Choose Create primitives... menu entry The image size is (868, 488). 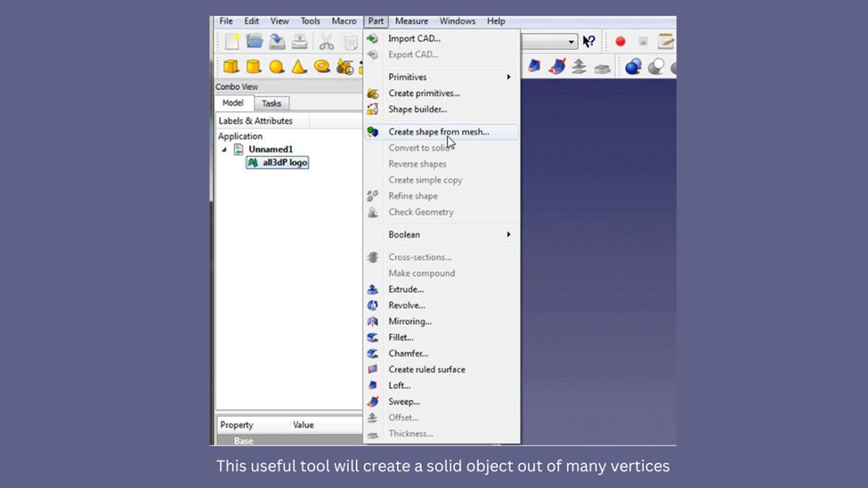pyautogui.click(x=442, y=93)
